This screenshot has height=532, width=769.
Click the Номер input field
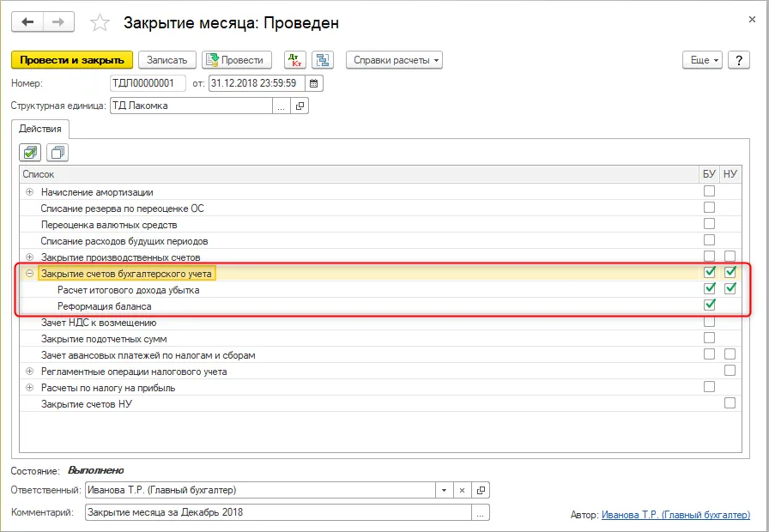coord(148,83)
